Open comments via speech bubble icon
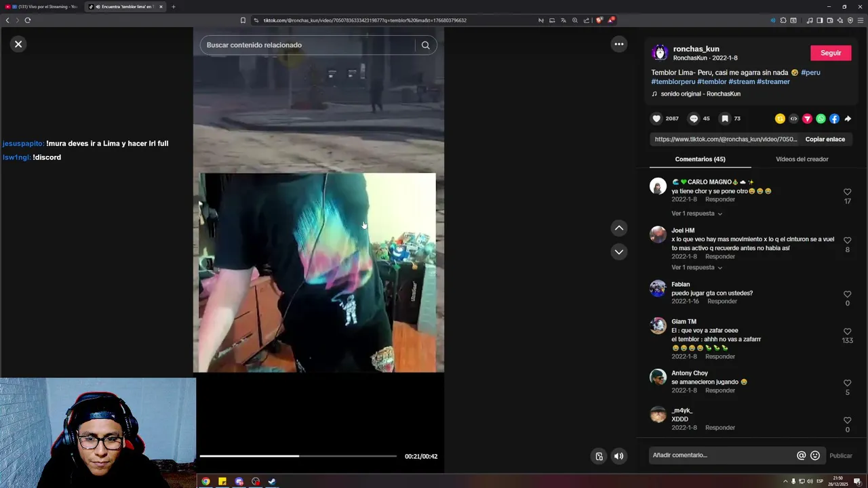 coord(693,119)
